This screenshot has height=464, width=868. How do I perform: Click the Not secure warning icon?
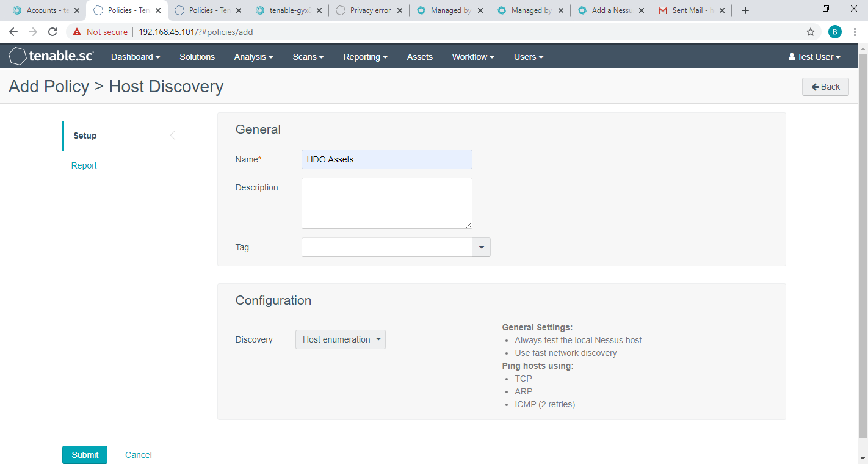click(x=77, y=32)
